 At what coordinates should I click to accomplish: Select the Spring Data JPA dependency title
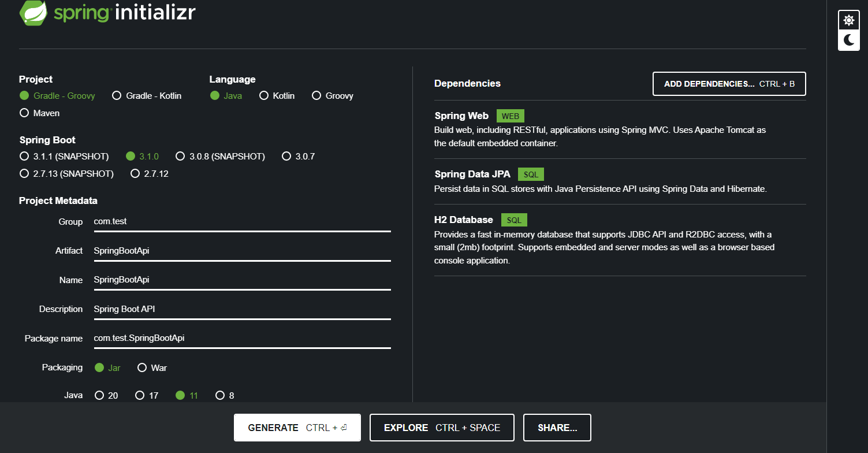click(x=472, y=174)
